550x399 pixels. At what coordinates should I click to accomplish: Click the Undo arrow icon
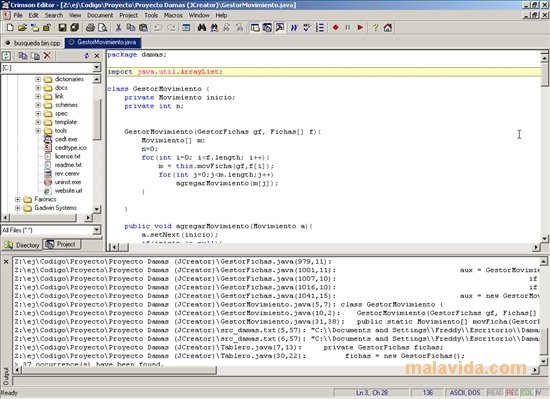point(158,27)
